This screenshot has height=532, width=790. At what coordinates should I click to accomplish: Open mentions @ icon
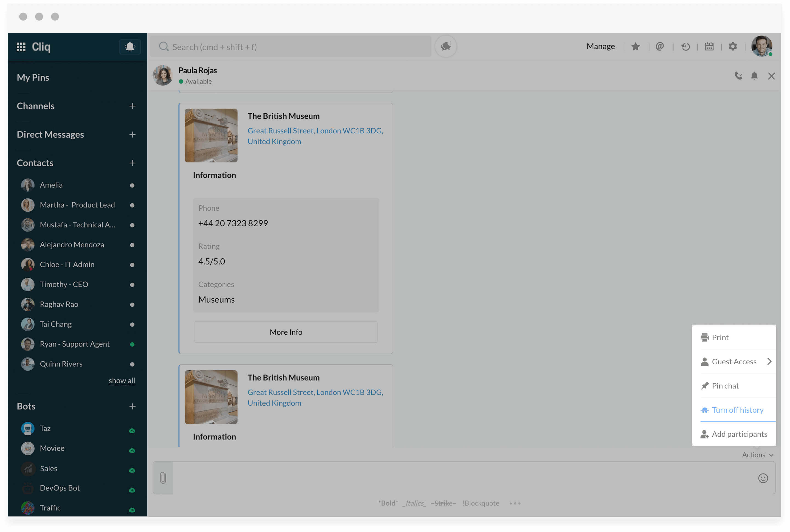tap(659, 46)
